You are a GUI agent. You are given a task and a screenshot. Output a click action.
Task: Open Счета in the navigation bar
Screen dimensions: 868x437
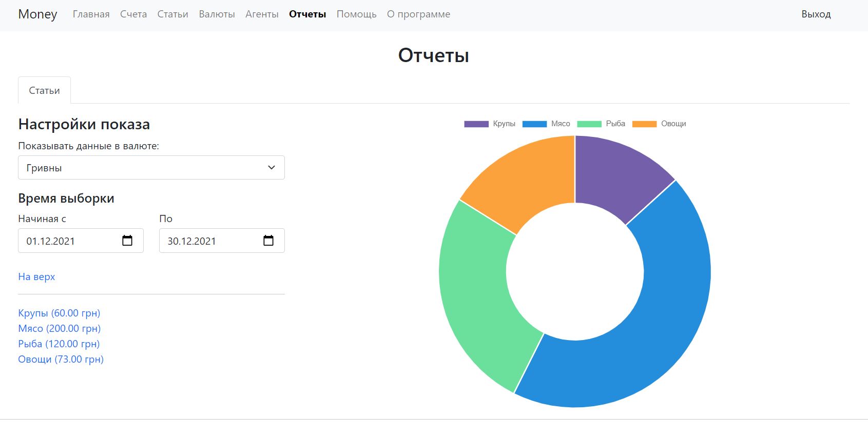click(x=133, y=14)
